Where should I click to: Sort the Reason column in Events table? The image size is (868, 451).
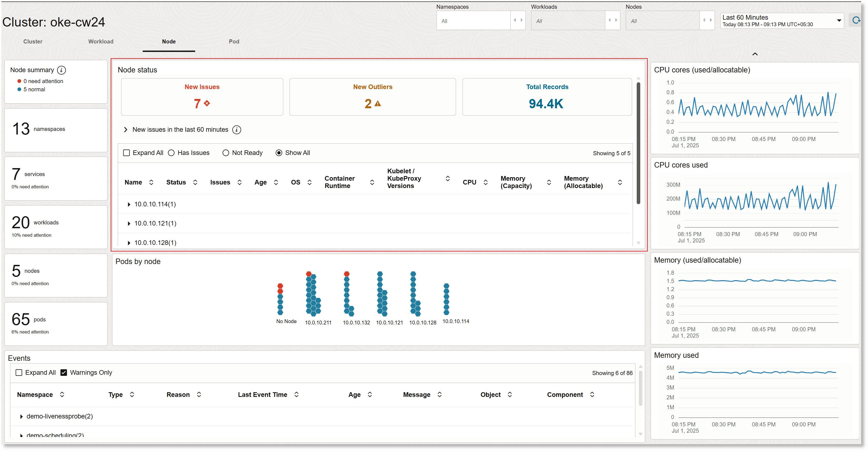pyautogui.click(x=198, y=394)
